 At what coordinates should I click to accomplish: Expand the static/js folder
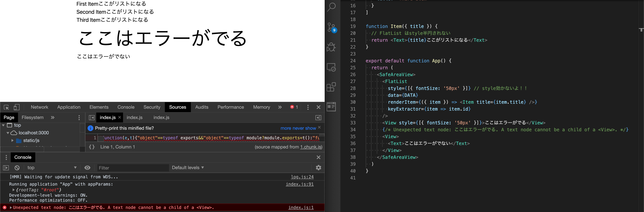coord(12,141)
